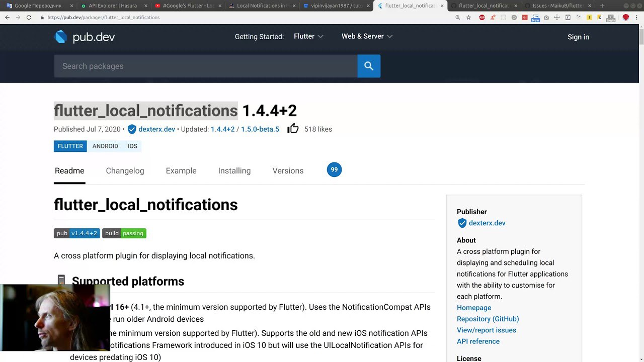Click the IOS platform tag
Viewport: 644px width, 362px height.
(x=132, y=146)
